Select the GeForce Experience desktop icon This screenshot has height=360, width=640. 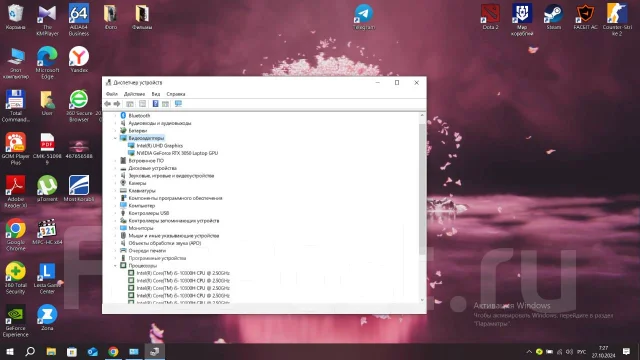(x=16, y=321)
